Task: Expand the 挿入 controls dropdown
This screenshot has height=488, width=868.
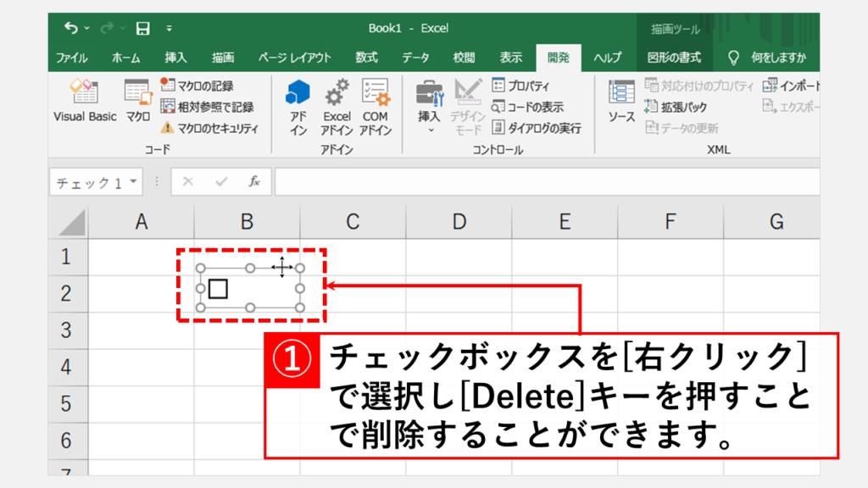Action: coord(429,130)
